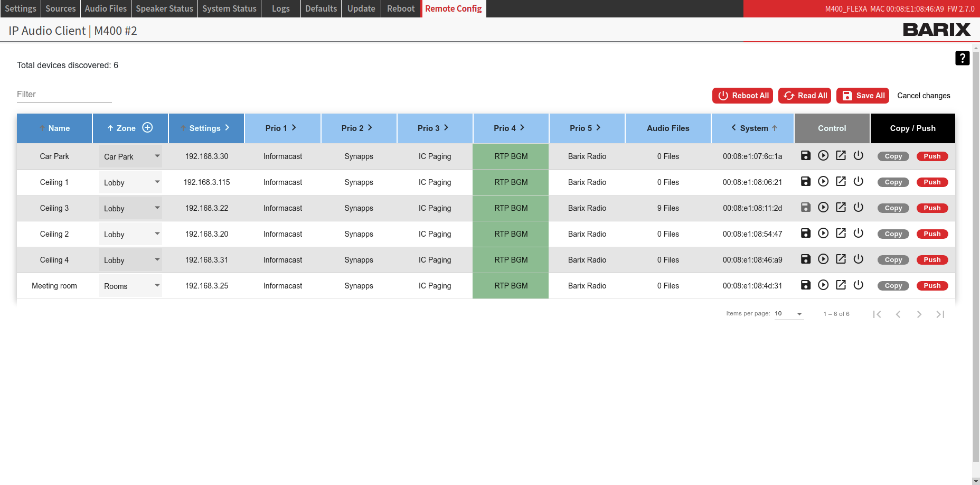Screen dimensions: 980x485
Task: Click the Filter input field
Action: 64,95
